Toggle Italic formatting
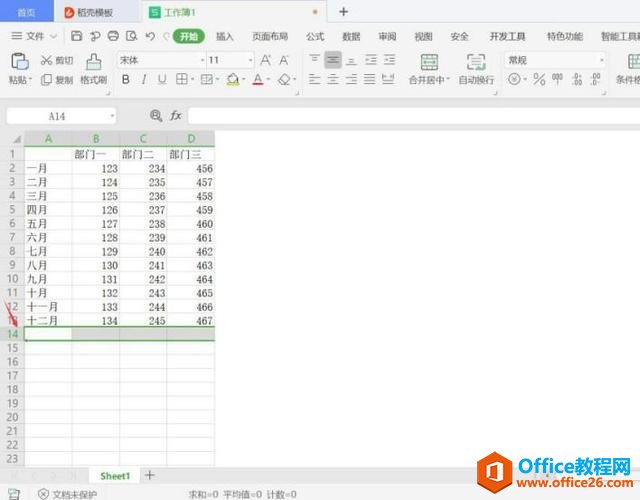The width and height of the screenshot is (640, 500). [144, 79]
